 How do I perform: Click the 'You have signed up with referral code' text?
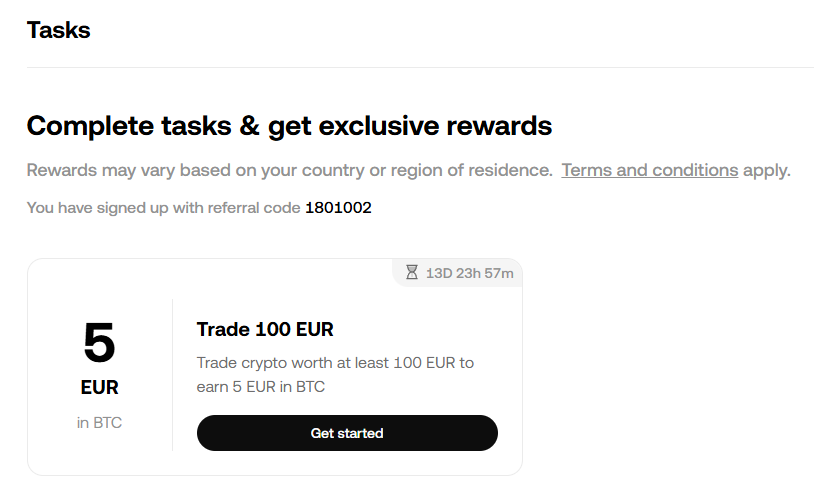click(x=164, y=208)
